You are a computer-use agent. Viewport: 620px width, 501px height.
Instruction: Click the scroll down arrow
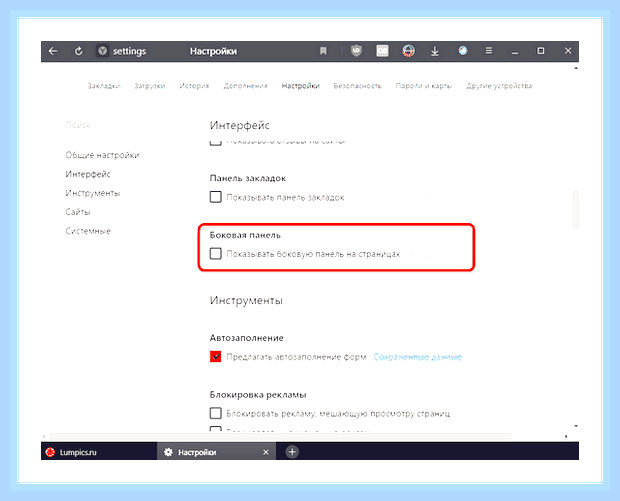coord(576,426)
